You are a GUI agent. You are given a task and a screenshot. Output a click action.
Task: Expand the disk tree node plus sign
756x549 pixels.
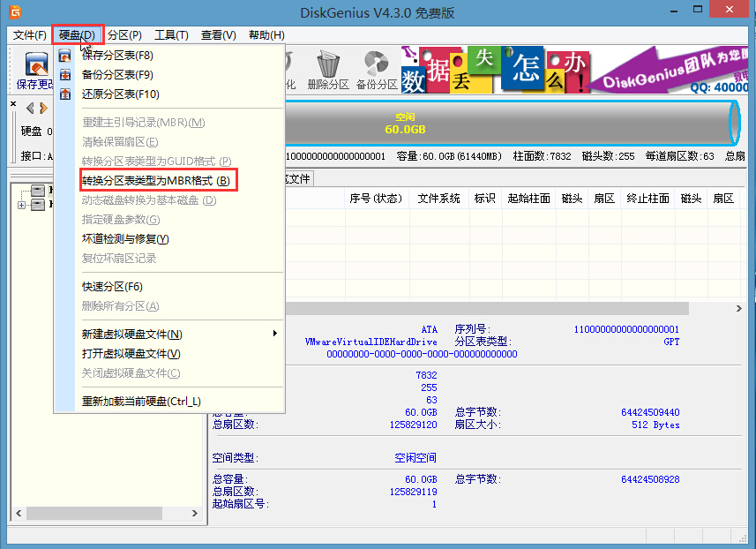(x=22, y=205)
